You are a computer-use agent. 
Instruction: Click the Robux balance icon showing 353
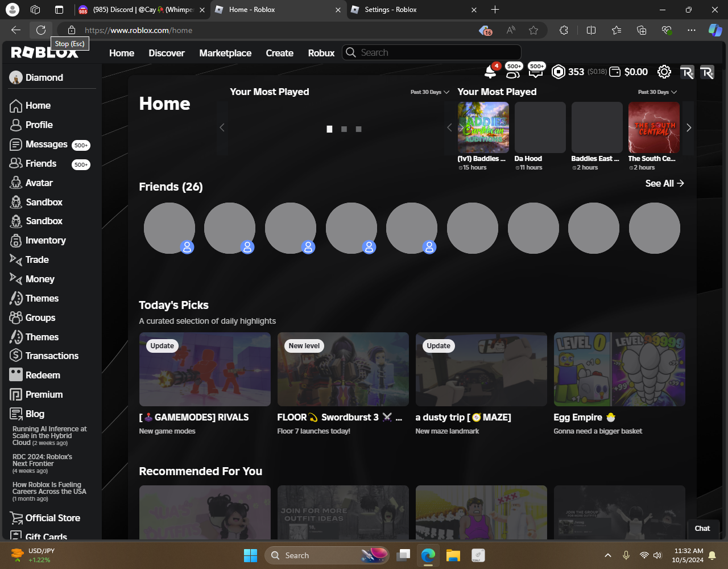click(559, 72)
